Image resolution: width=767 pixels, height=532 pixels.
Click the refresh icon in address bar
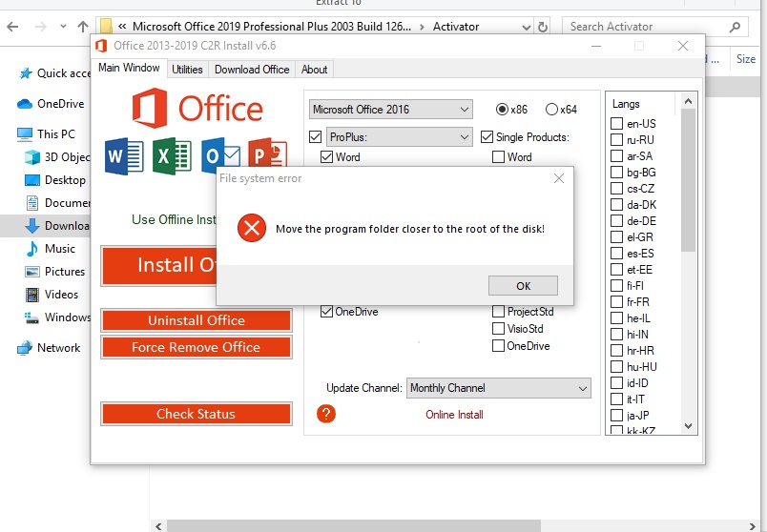pyautogui.click(x=542, y=27)
